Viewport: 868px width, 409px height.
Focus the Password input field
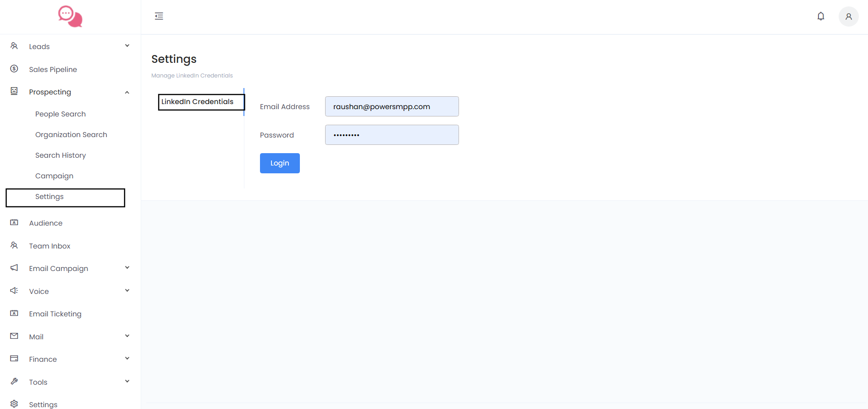392,135
